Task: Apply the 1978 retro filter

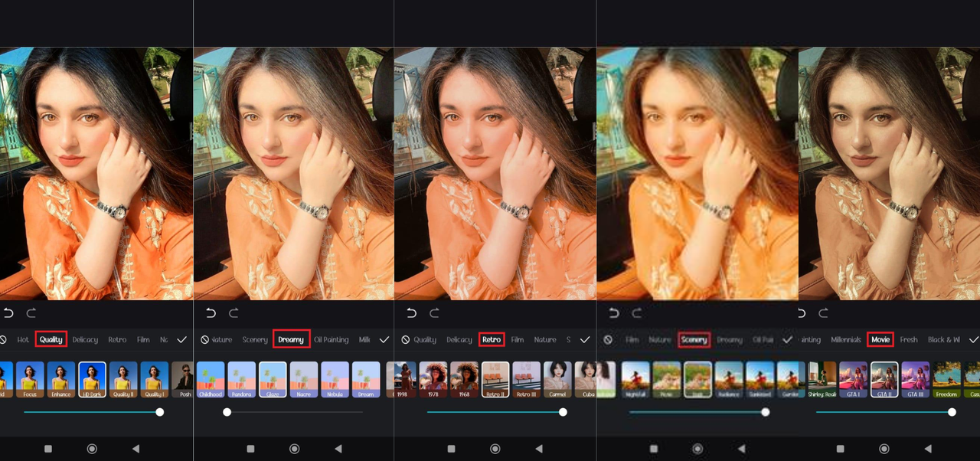Action: pyautogui.click(x=433, y=380)
